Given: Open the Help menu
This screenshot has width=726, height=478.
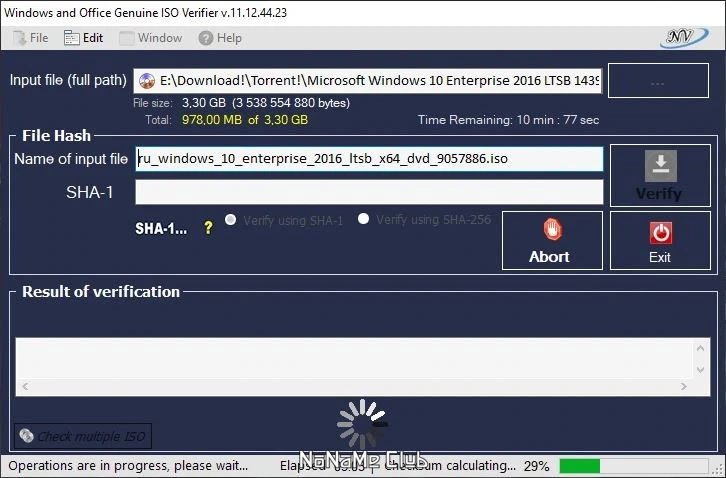Looking at the screenshot, I should point(220,38).
